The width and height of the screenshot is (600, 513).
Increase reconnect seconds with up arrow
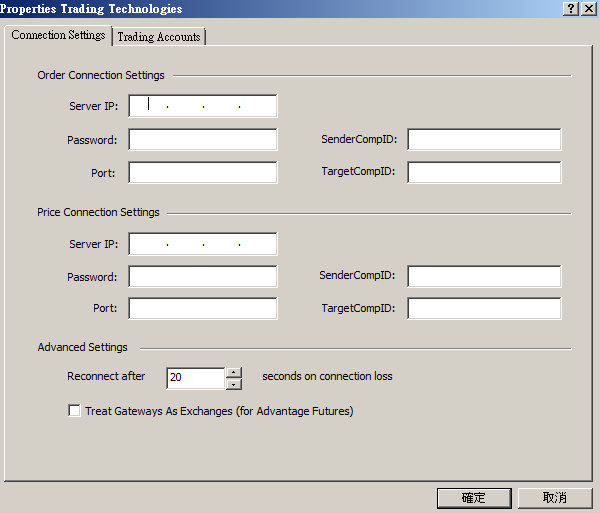(x=234, y=372)
